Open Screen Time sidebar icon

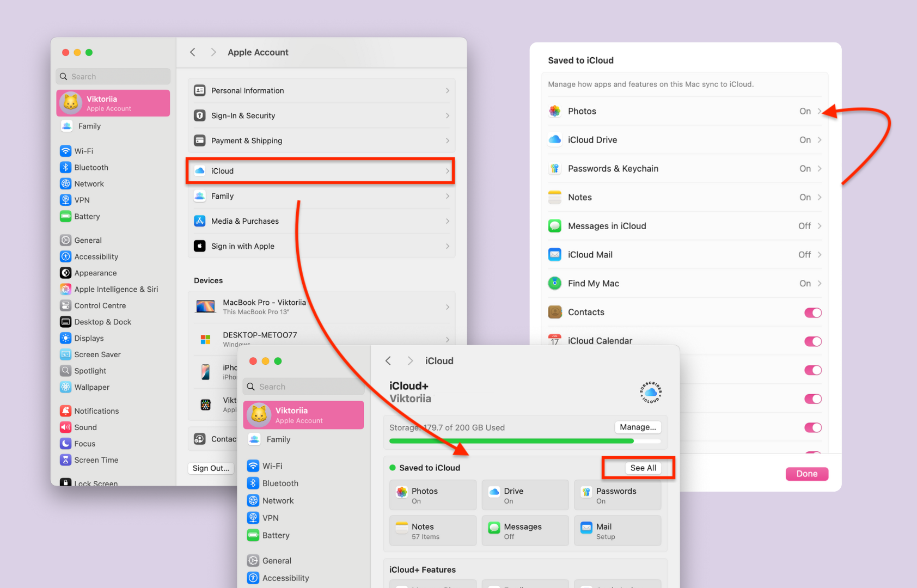pos(66,460)
